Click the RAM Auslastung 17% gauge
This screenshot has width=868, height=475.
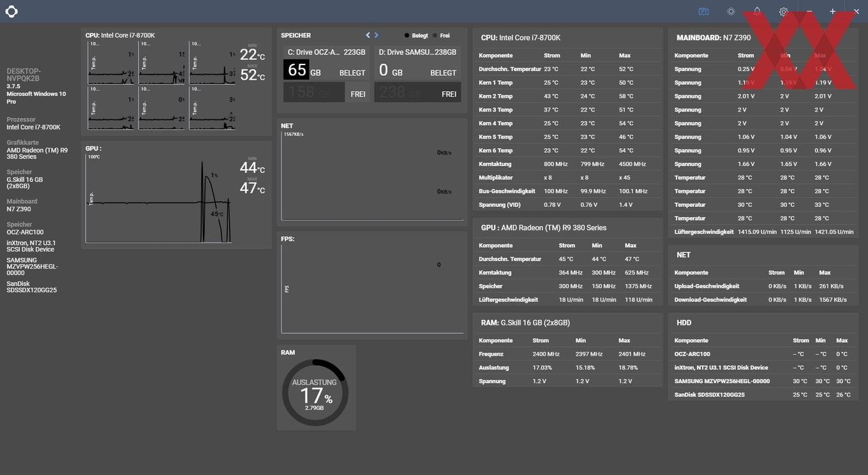click(315, 393)
